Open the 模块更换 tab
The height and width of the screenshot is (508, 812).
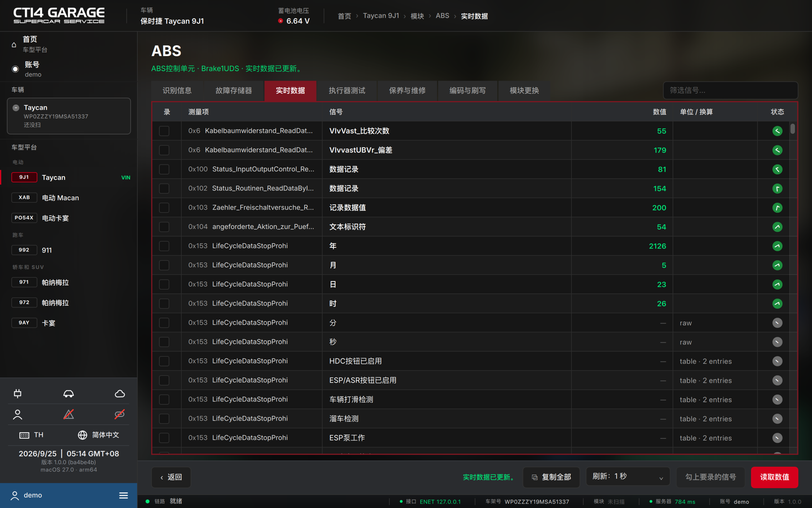524,91
